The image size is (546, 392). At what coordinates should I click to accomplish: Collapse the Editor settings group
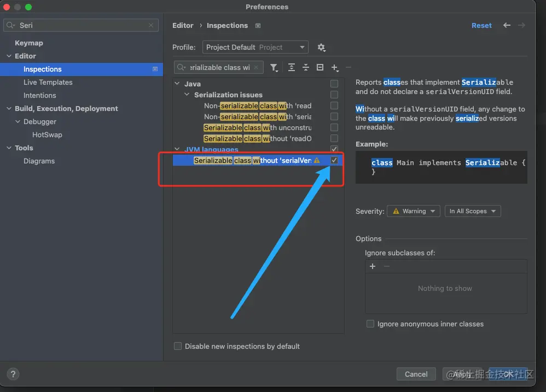9,56
